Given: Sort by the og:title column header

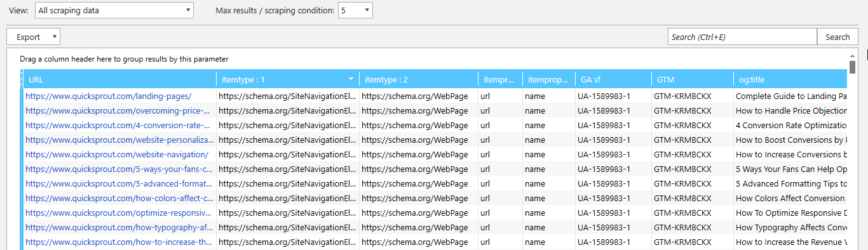Looking at the screenshot, I should point(790,79).
